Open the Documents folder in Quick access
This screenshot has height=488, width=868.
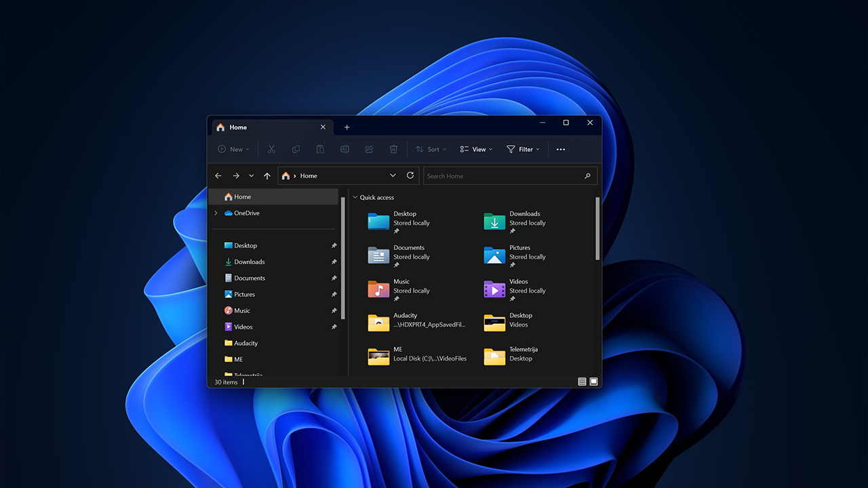400,256
